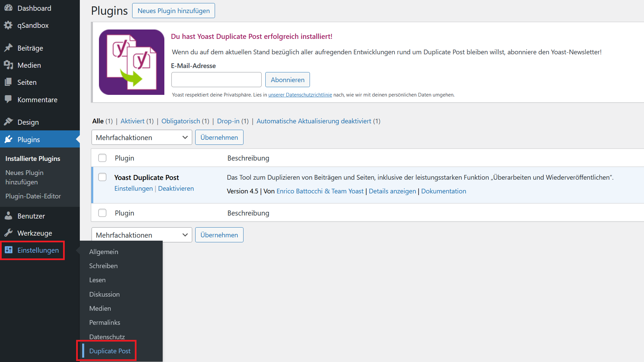Select Neues Plugin hinzufügen in sidebar submenu
The image size is (644, 362).
click(24, 177)
